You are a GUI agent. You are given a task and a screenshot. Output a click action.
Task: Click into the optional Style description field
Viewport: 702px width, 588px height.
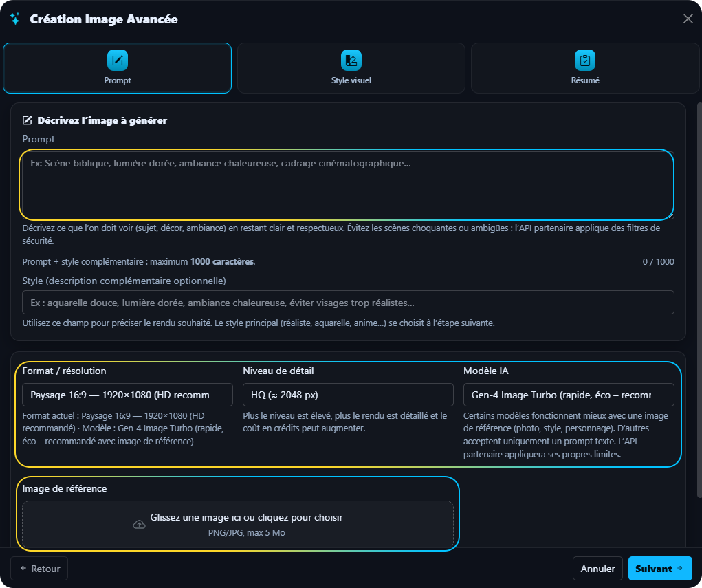(x=348, y=303)
